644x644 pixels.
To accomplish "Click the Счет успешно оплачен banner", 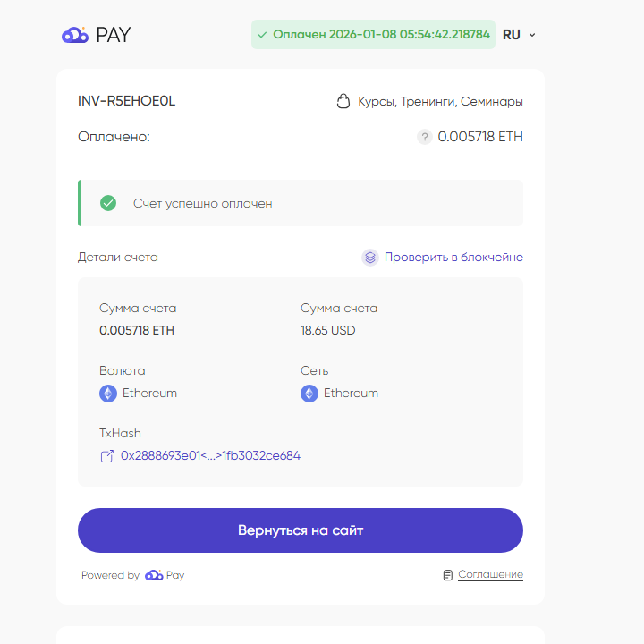I will [301, 203].
